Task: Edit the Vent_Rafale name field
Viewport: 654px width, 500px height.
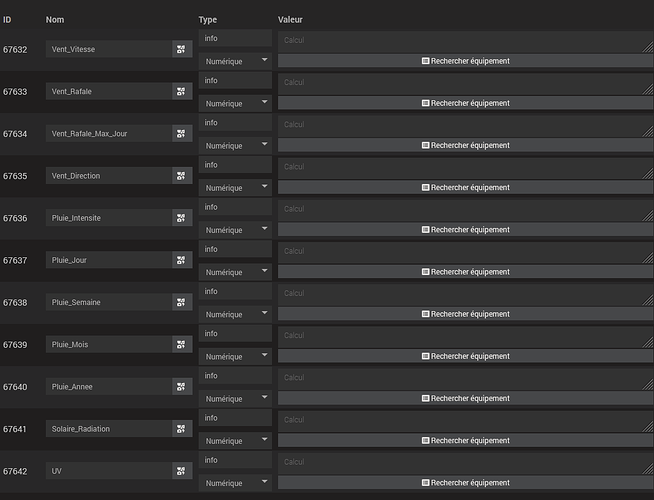Action: click(x=109, y=91)
